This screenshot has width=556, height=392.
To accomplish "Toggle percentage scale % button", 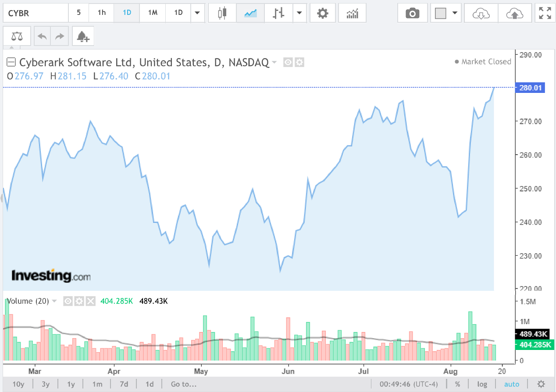I will 458,384.
